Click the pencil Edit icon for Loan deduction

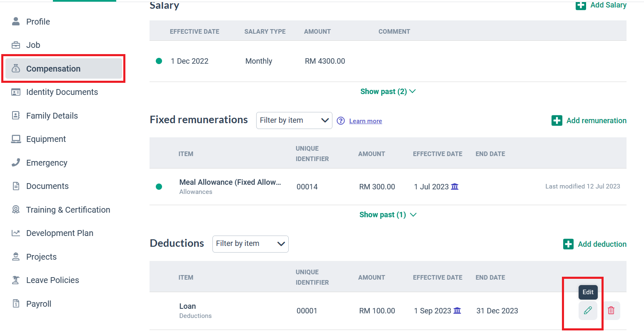coord(588,310)
